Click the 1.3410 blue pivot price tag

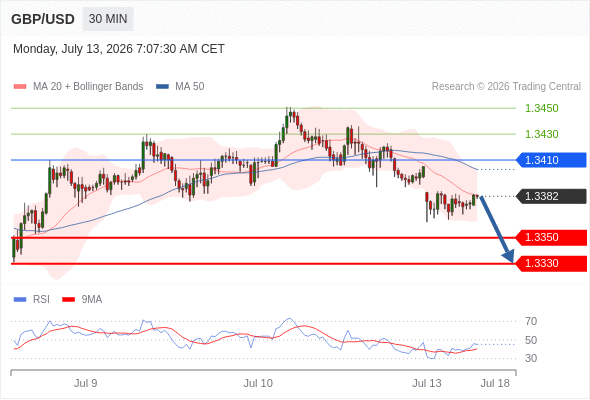coord(551,160)
